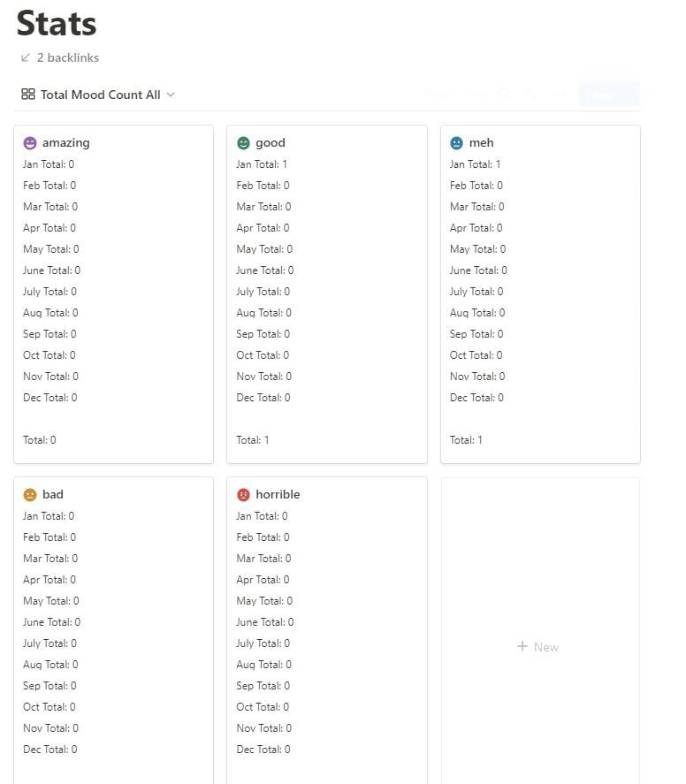Click the faded search magnifier icon

[504, 94]
